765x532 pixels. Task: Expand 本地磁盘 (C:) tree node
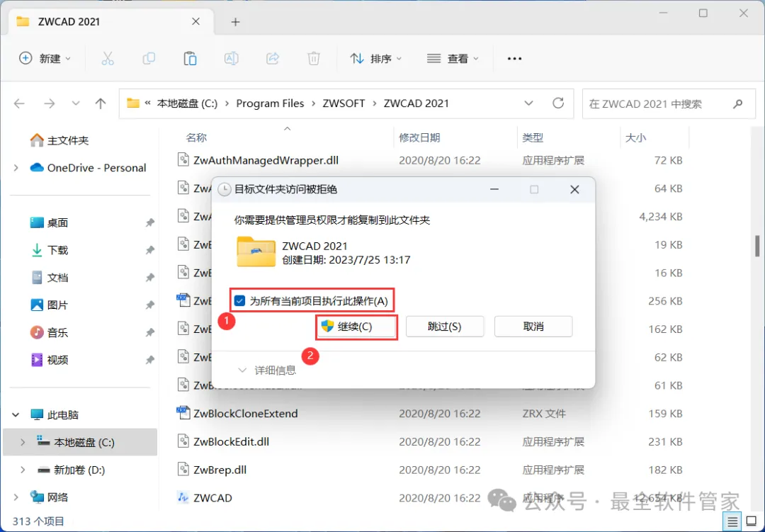pos(23,442)
